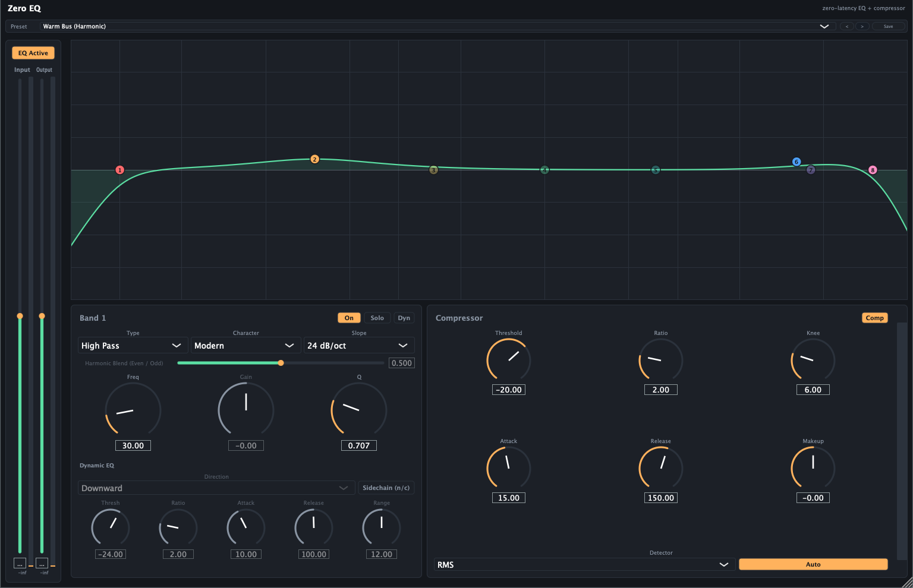Click the Compressor Attack knob
The height and width of the screenshot is (588, 913).
[509, 468]
